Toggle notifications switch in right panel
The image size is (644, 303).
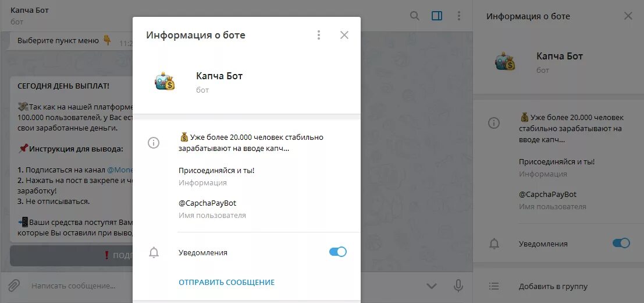[621, 243]
